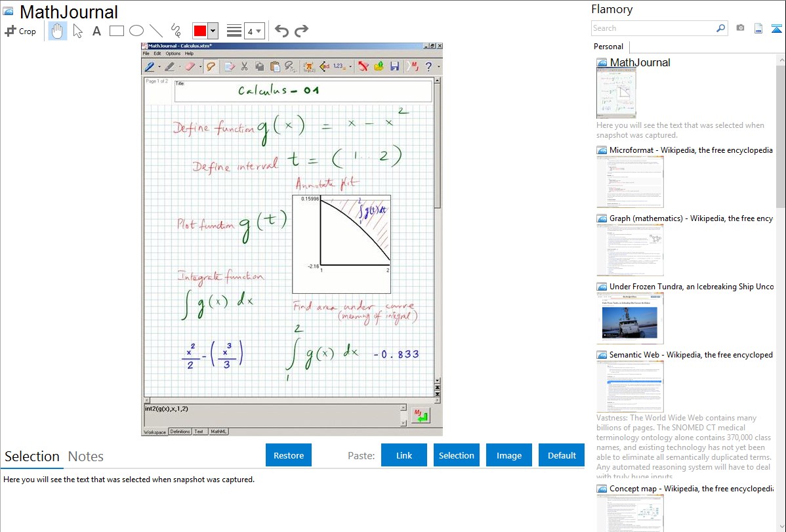Click the pi math expression icon
Viewport: 786px width, 532px height.
308,66
